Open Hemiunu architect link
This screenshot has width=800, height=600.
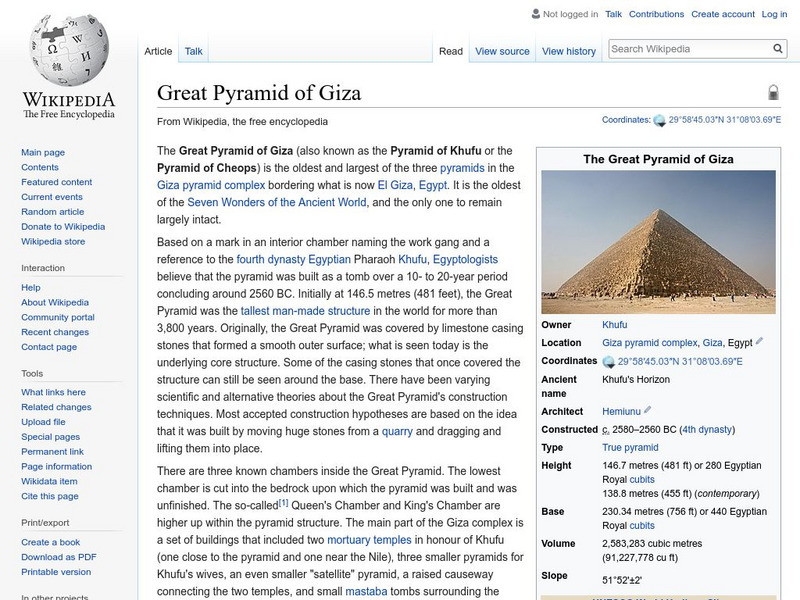[x=621, y=411]
